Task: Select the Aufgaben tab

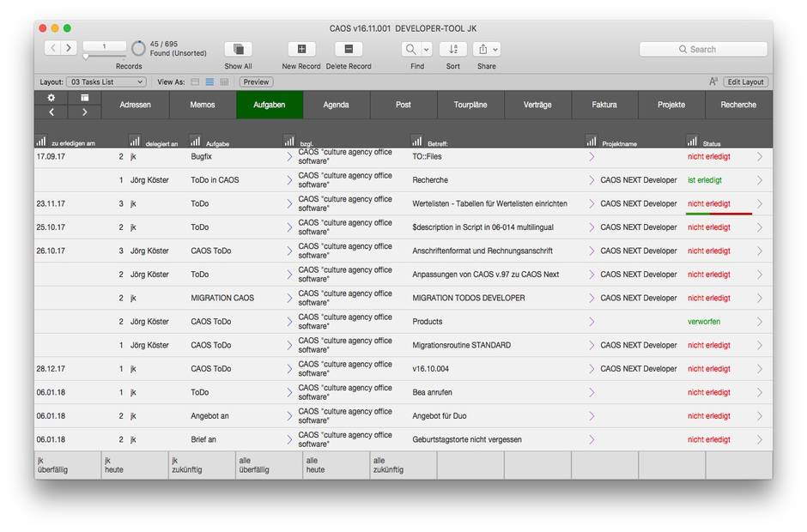Action: pyautogui.click(x=270, y=105)
